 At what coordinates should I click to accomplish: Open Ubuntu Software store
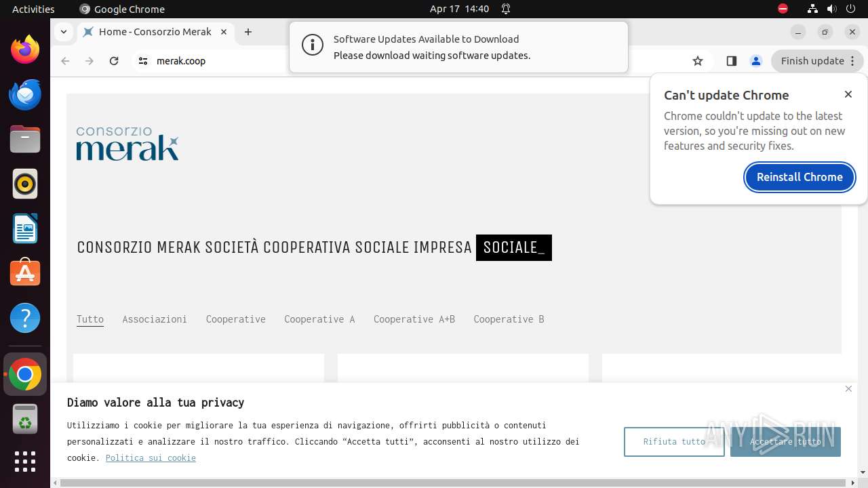[25, 273]
